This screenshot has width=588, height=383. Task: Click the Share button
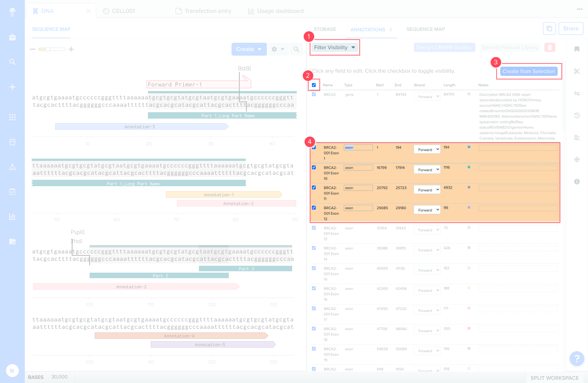(571, 29)
